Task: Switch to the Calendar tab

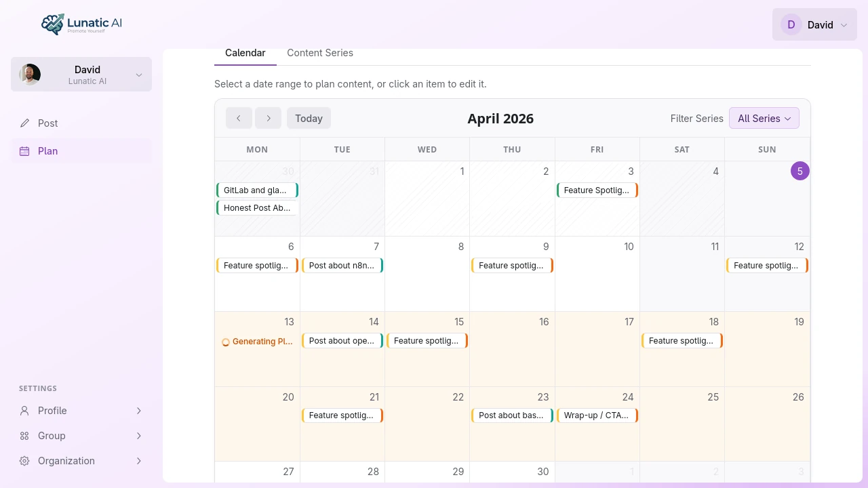Action: coord(245,53)
